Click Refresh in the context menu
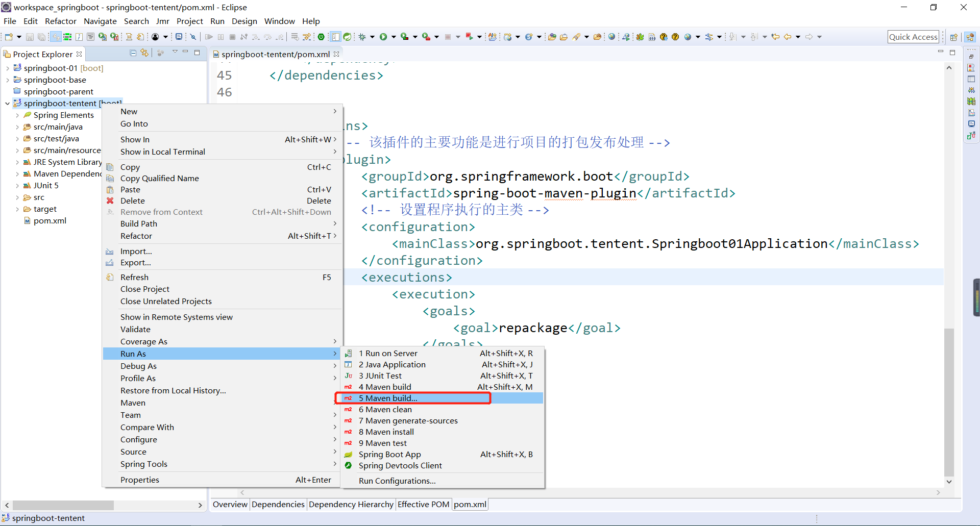This screenshot has height=526, width=980. (222, 277)
